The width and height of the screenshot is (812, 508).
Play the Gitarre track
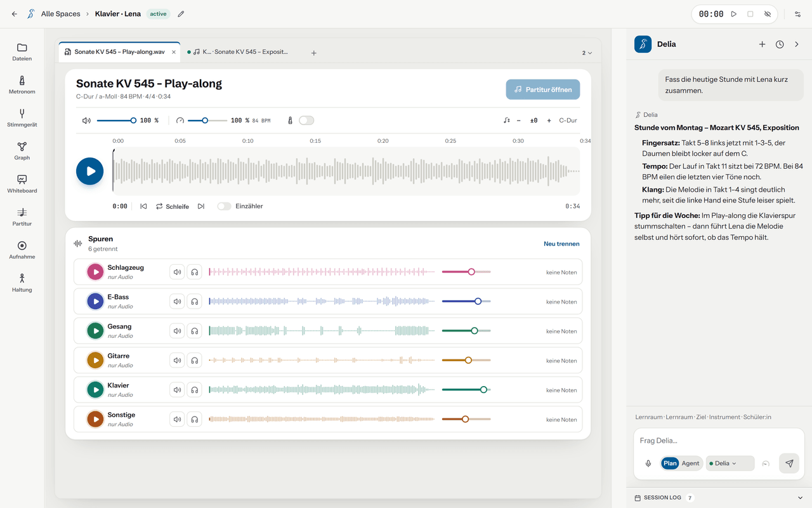96,360
